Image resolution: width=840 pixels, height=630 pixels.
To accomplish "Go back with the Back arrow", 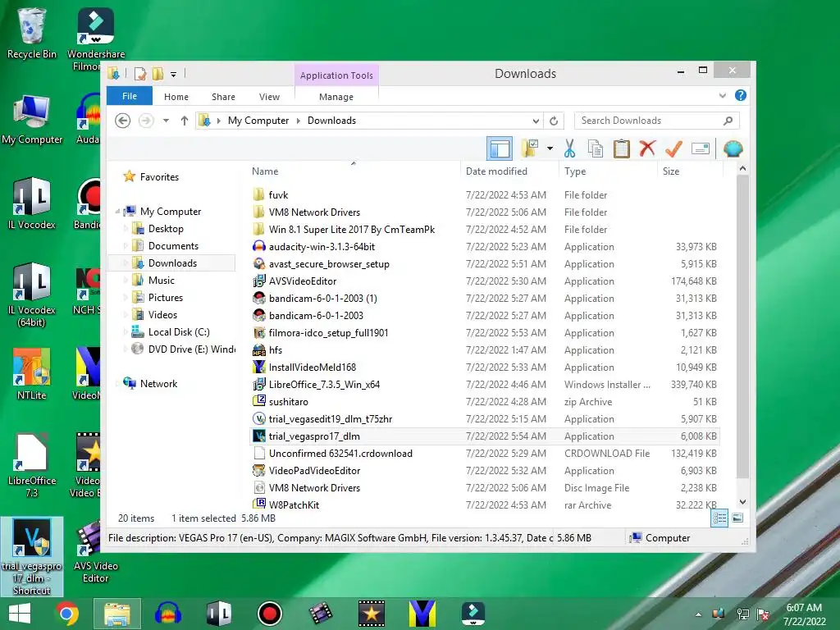I will click(123, 121).
